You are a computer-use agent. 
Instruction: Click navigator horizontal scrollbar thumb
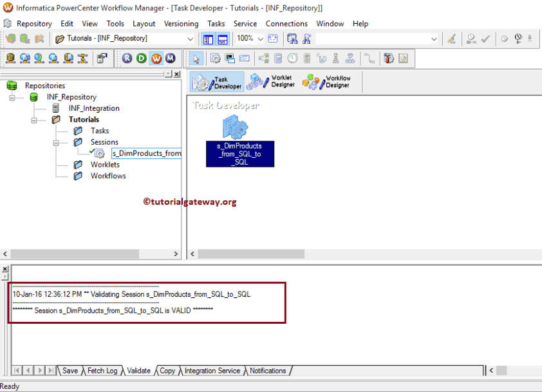(x=75, y=254)
